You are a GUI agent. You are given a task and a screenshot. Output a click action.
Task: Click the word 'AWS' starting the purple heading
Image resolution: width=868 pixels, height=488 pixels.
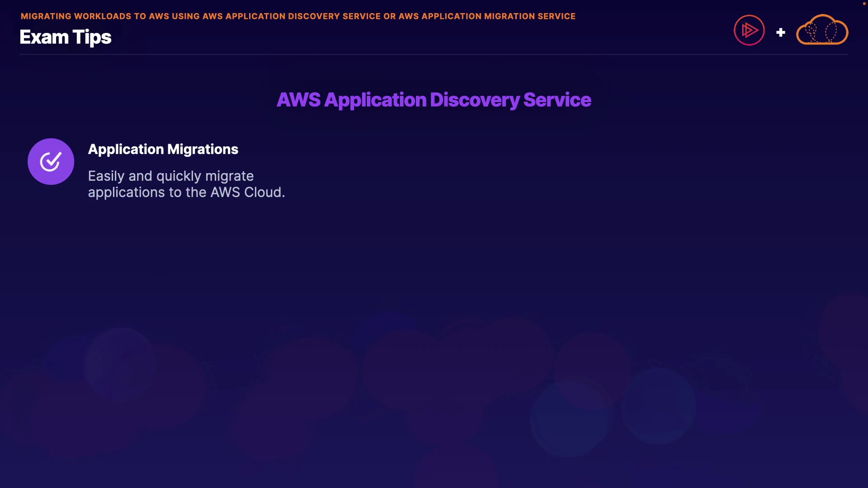coord(298,100)
